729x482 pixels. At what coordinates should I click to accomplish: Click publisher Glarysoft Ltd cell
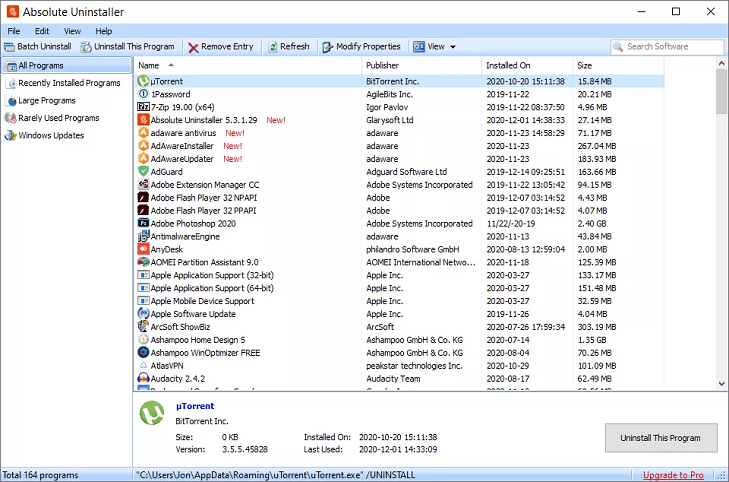pos(390,120)
